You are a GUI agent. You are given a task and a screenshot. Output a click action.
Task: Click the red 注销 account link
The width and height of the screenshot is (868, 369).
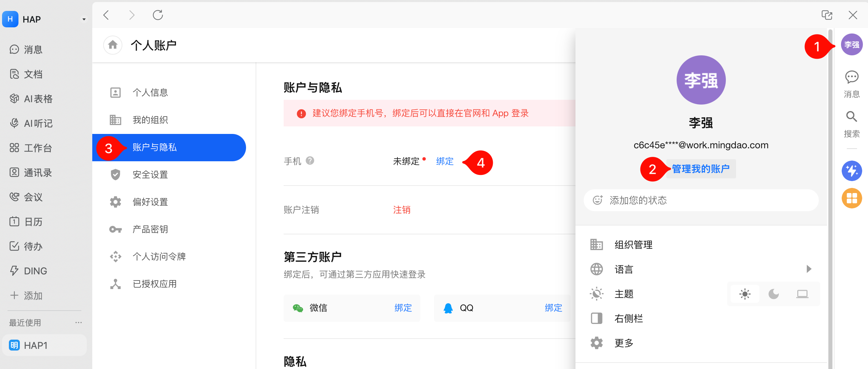pos(402,210)
